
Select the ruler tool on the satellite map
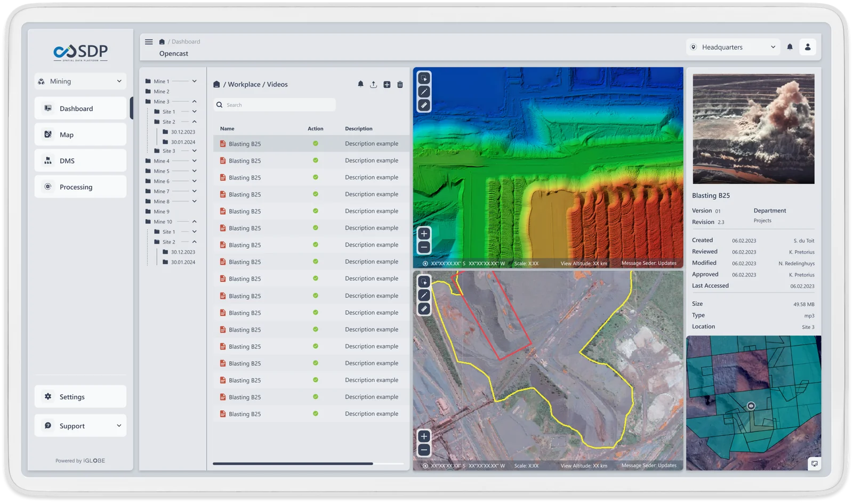[x=424, y=308]
